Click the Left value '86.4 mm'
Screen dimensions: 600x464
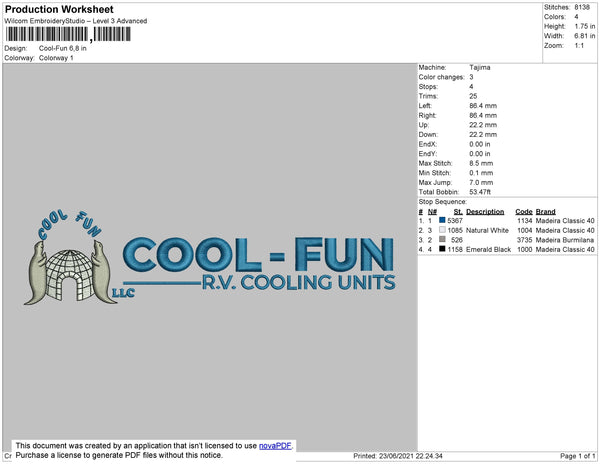click(483, 106)
